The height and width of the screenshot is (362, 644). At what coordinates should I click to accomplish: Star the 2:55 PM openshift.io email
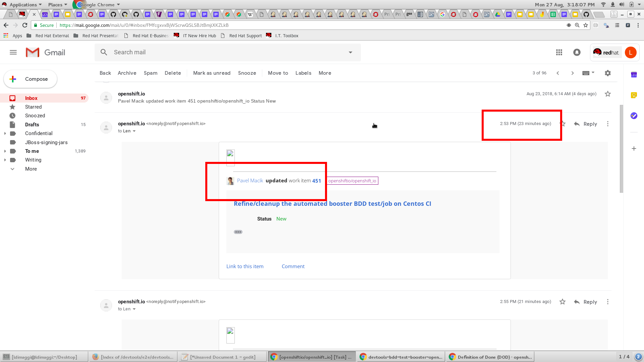click(x=562, y=302)
